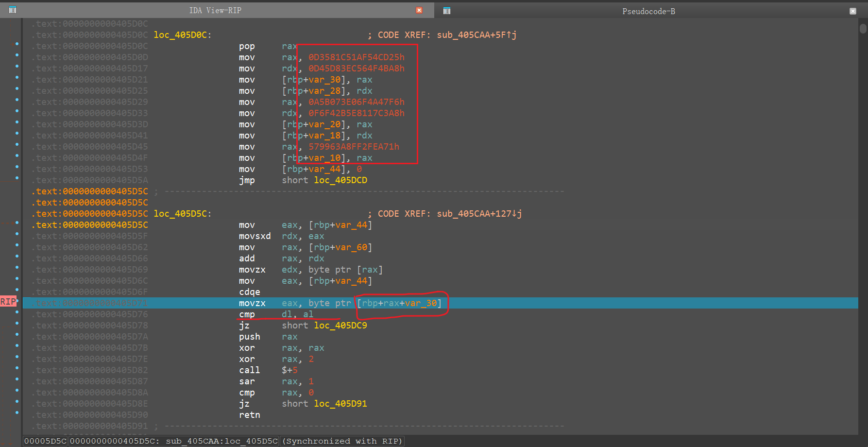The height and width of the screenshot is (447, 868).
Task: Follow jump target loc_405DCD in the jmp instruction
Action: 340,180
